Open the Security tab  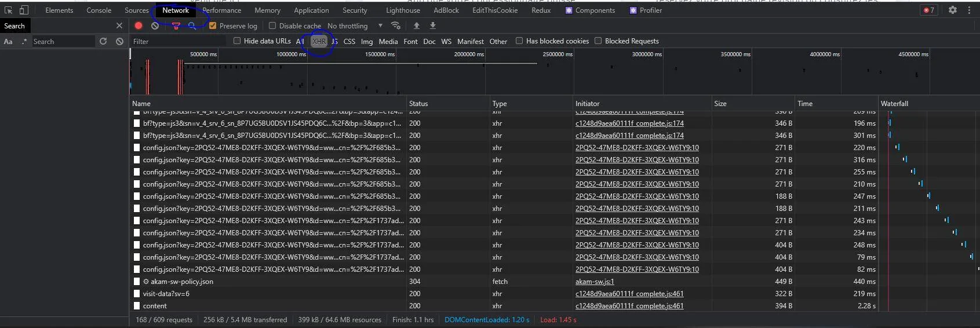pos(355,10)
